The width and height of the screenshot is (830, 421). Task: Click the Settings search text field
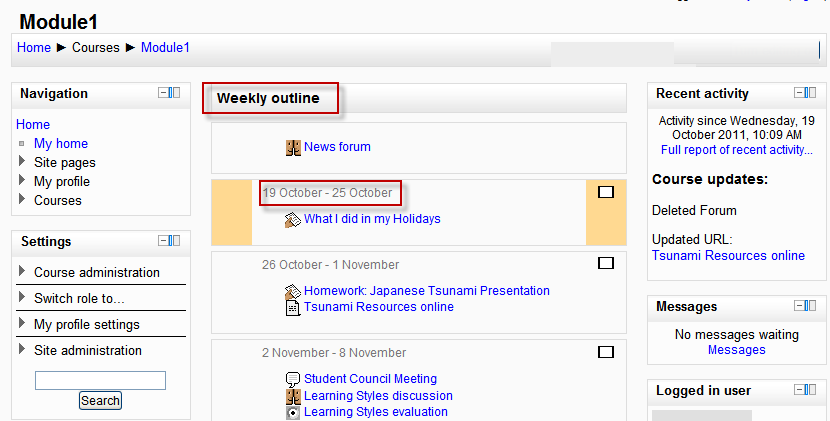pos(100,380)
